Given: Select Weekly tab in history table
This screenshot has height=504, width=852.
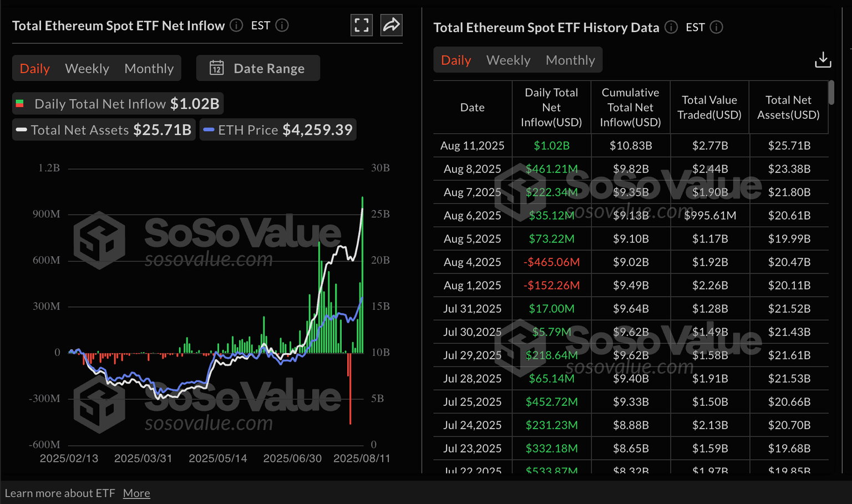Looking at the screenshot, I should click(508, 60).
